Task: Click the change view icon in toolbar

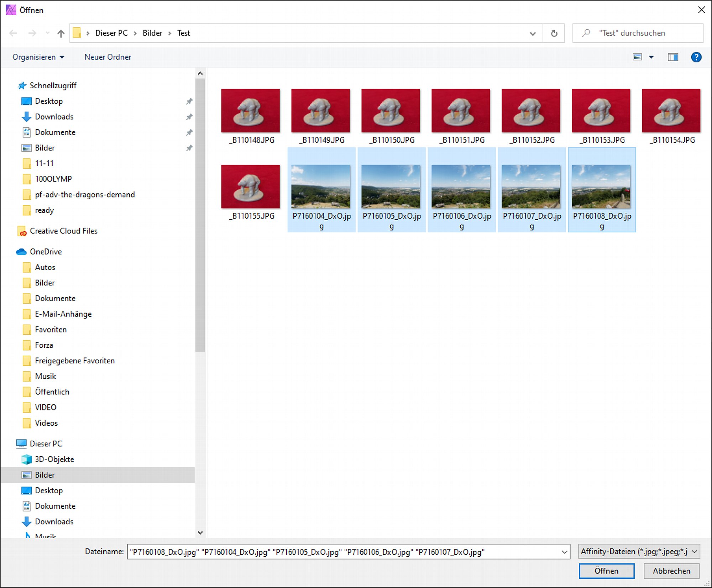Action: [637, 57]
